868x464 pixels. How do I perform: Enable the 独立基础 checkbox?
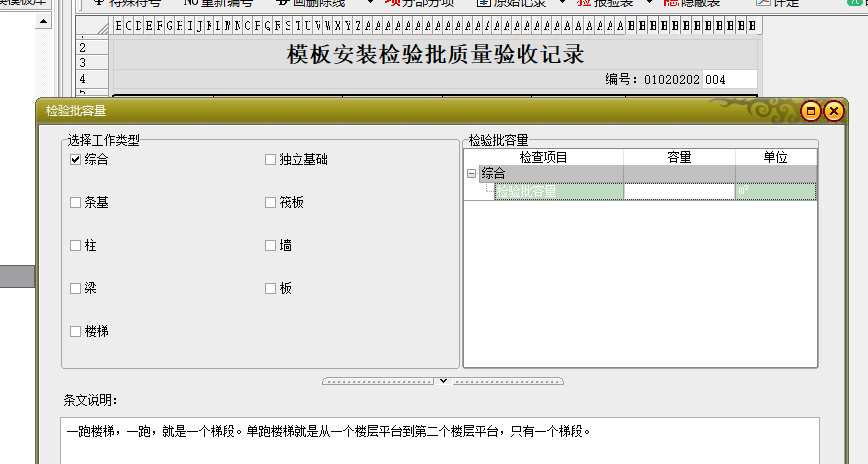pyautogui.click(x=270, y=159)
